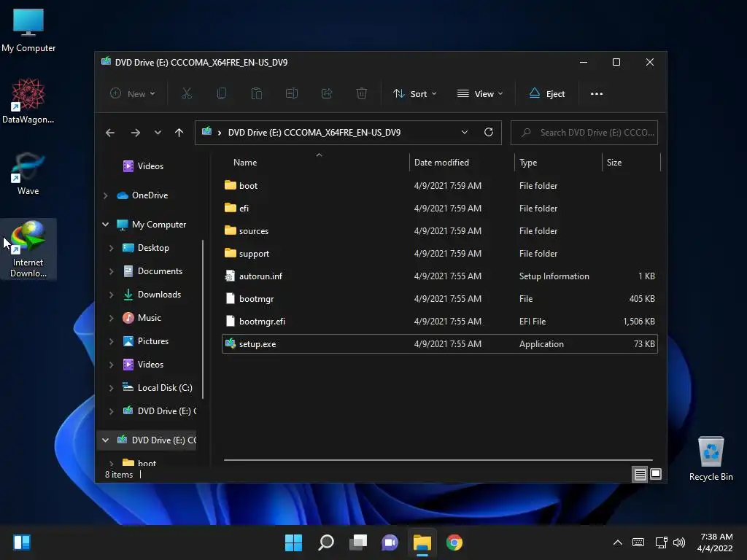
Task: Open Task View on the taskbar
Action: [x=358, y=542]
